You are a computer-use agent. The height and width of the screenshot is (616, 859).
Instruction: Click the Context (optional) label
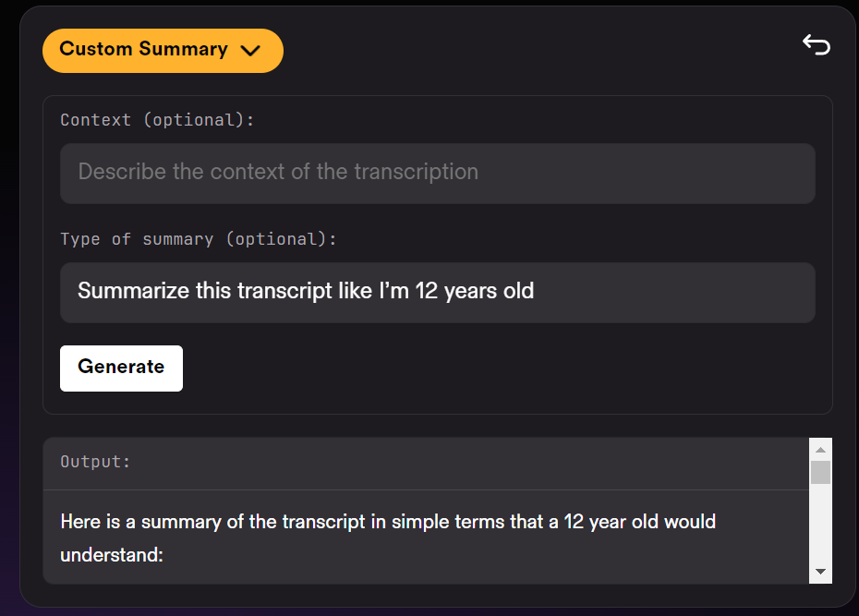pos(157,120)
